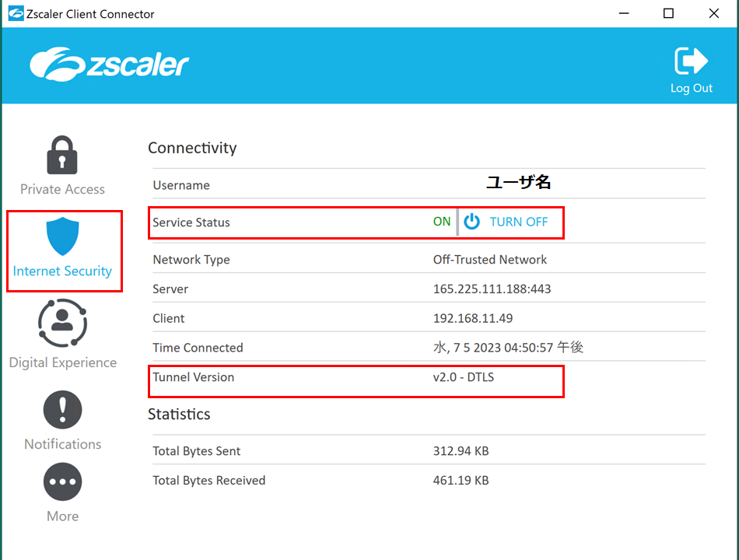Click the tunnel version v2.0 - DTLS
This screenshot has width=739, height=560.
[464, 377]
